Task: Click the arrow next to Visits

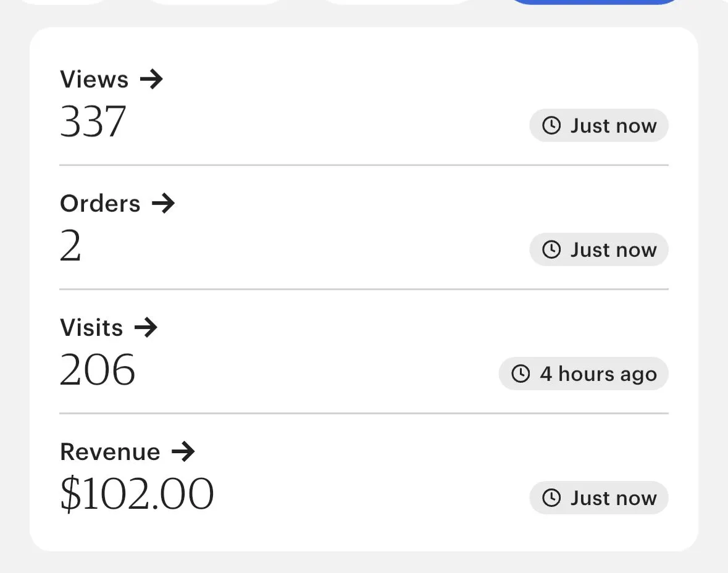Action: tap(146, 327)
